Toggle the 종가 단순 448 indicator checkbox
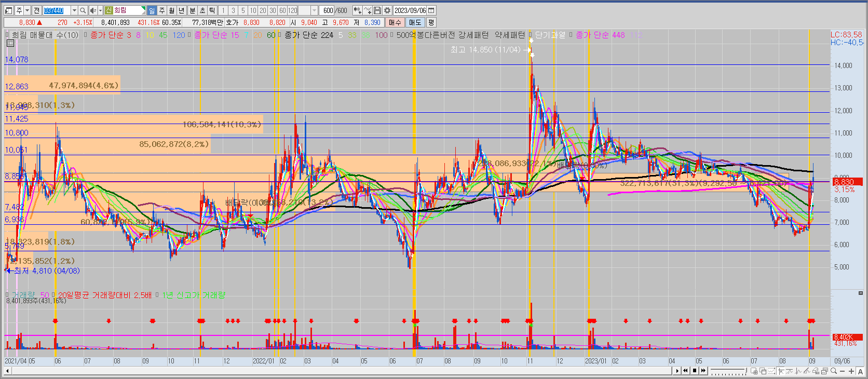The image size is (868, 379). click(571, 35)
